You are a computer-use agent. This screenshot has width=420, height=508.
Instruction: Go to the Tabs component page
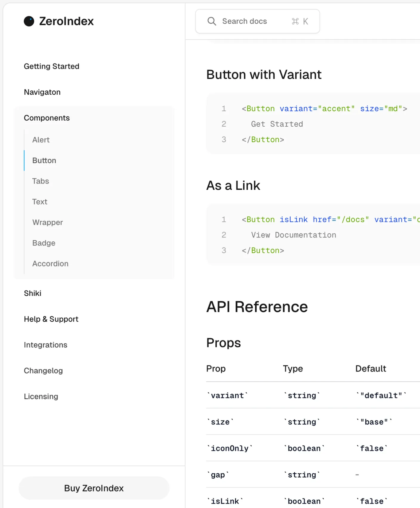41,181
